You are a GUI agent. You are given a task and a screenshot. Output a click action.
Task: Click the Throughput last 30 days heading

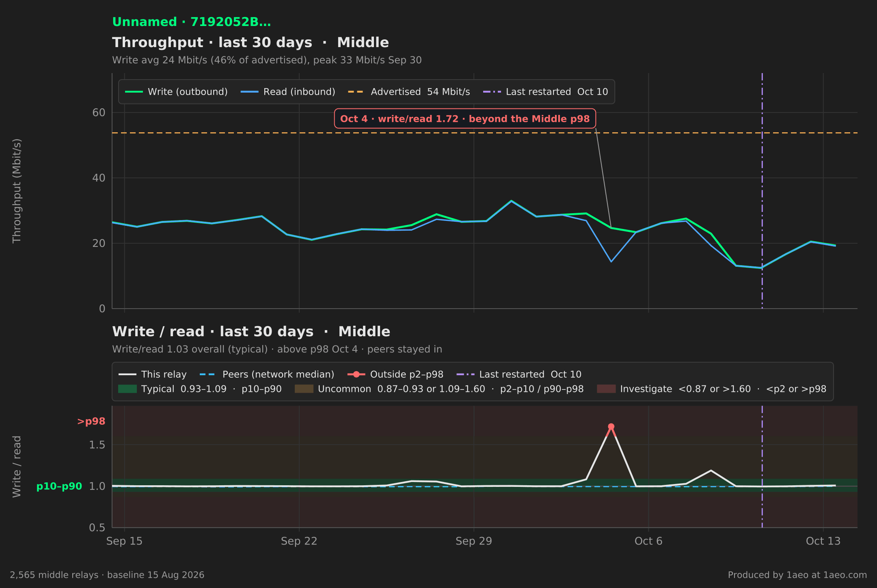[251, 43]
